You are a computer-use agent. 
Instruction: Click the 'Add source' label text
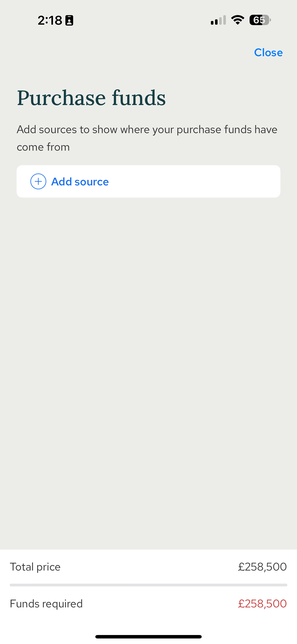pyautogui.click(x=80, y=182)
